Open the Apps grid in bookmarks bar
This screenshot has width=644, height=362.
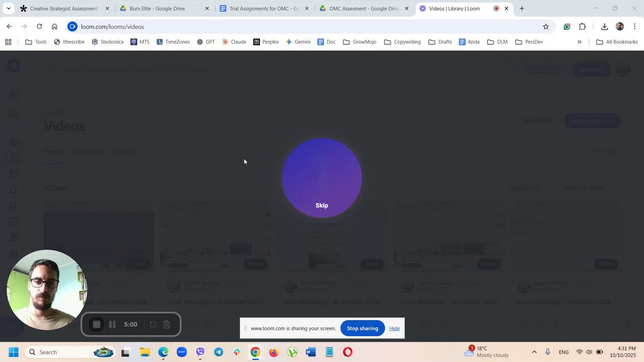[8, 42]
